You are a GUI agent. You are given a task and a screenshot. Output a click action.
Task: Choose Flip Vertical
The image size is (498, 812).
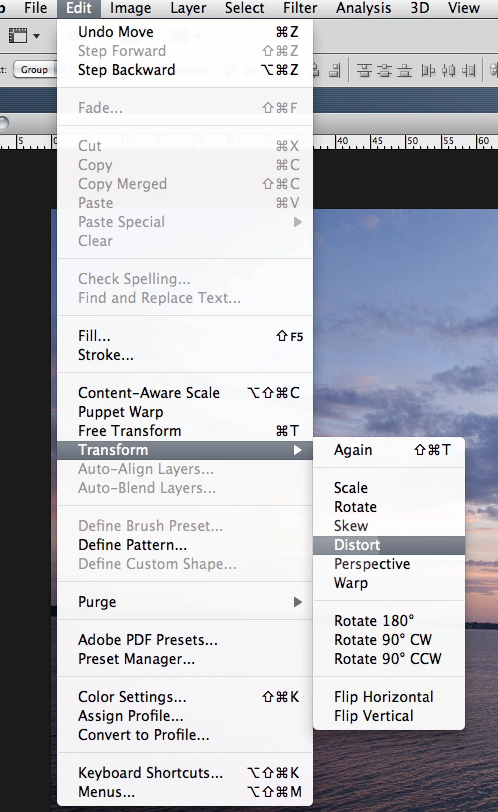(x=389, y=716)
